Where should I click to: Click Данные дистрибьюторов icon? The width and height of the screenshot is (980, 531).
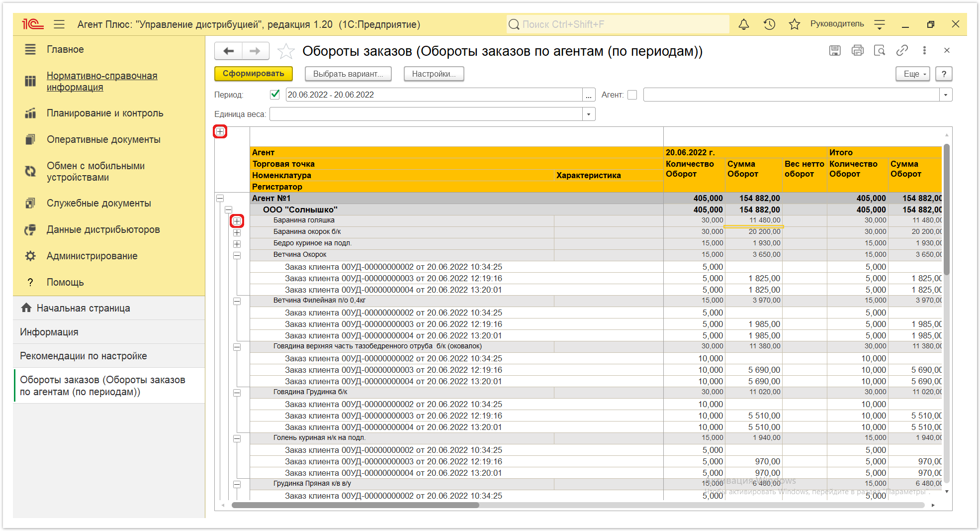click(30, 229)
